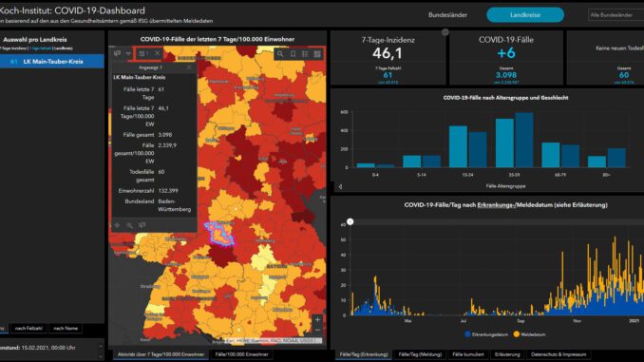This screenshot has height=362, width=644.
Task: Click the Erkrankungs- underlined chart title word
Action: [497, 204]
